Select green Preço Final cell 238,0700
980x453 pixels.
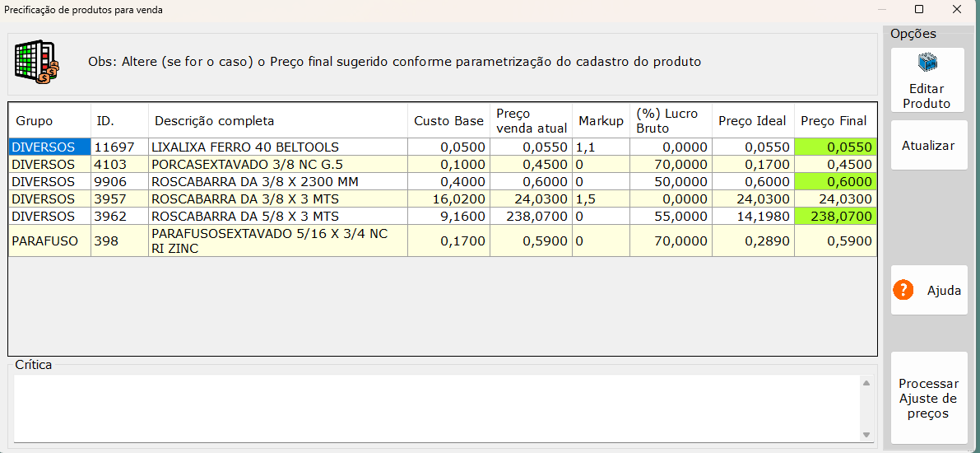tap(835, 217)
